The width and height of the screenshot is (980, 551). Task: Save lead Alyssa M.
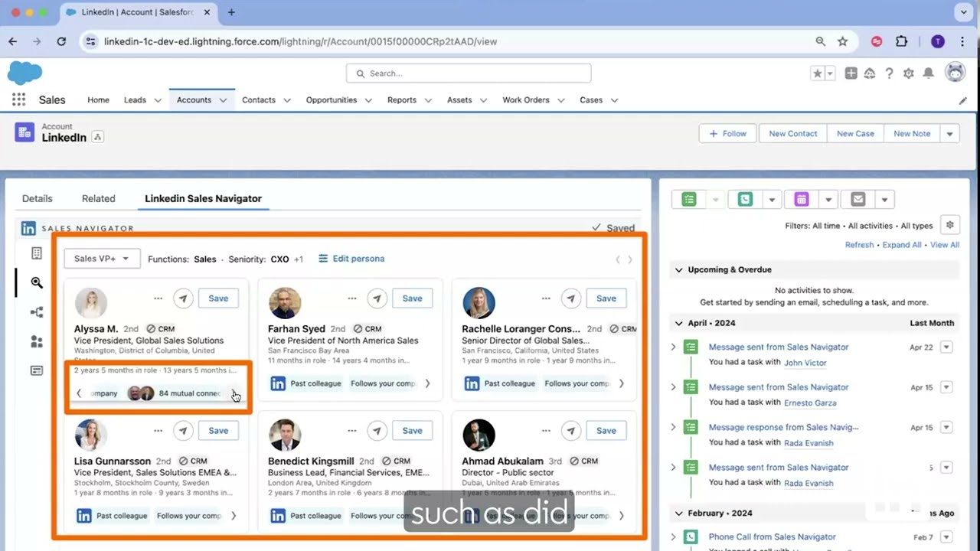coord(218,298)
